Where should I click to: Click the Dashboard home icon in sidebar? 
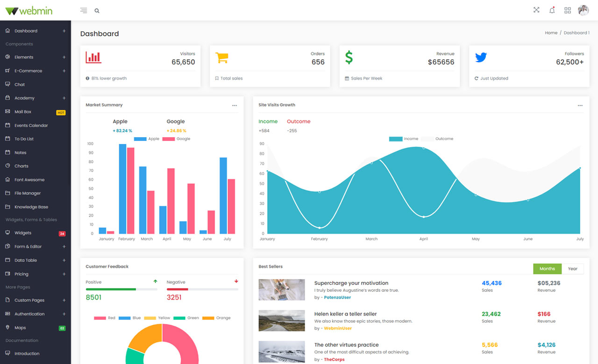pos(7,31)
